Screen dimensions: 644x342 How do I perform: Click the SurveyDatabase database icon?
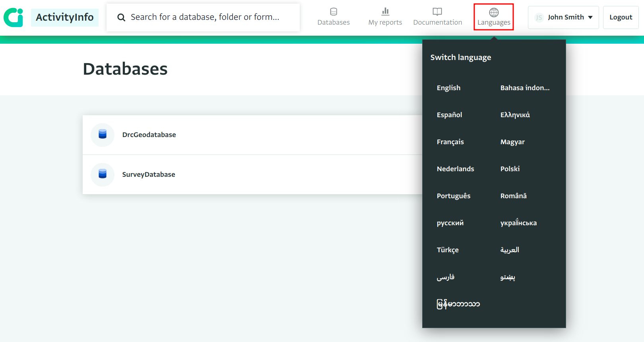tap(103, 174)
